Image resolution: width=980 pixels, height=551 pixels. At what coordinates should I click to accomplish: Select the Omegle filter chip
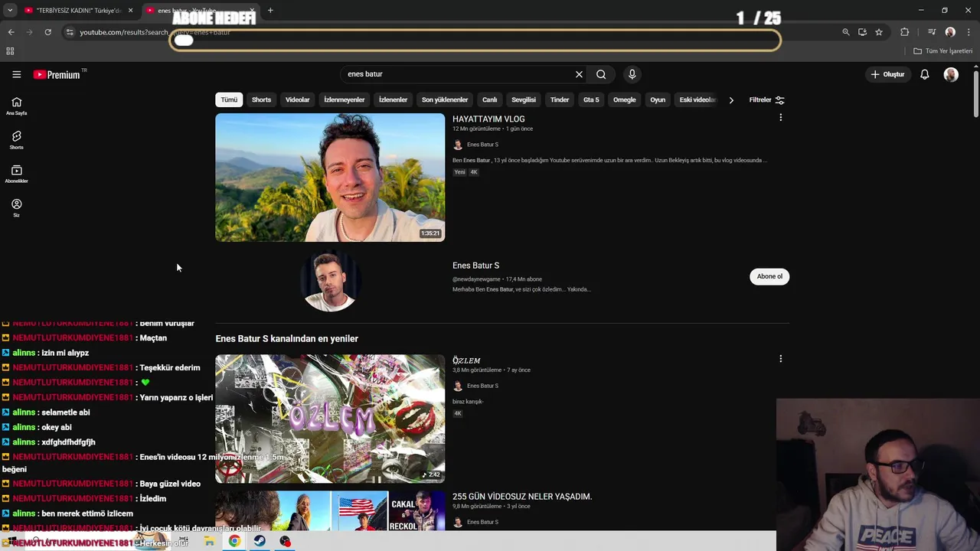tap(624, 99)
